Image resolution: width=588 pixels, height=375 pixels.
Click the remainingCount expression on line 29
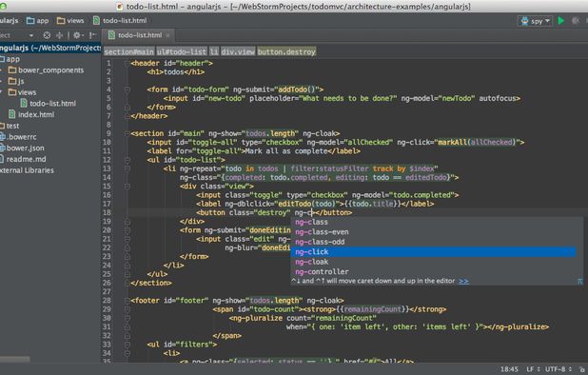pos(372,309)
